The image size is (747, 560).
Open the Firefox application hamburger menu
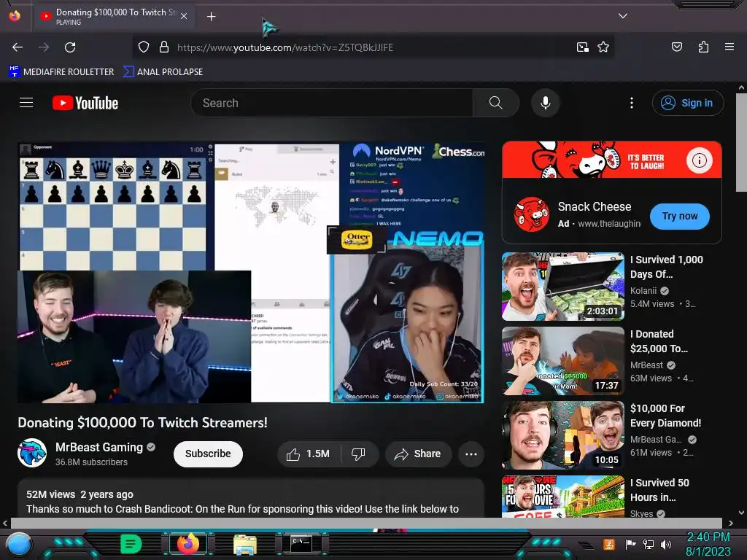(x=729, y=47)
